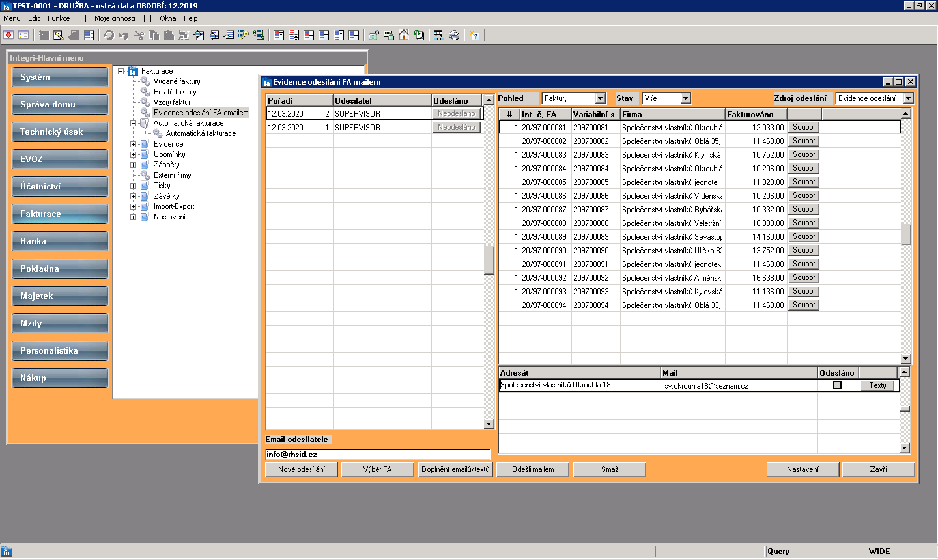Click the app icon in the status bar

pos(7,552)
